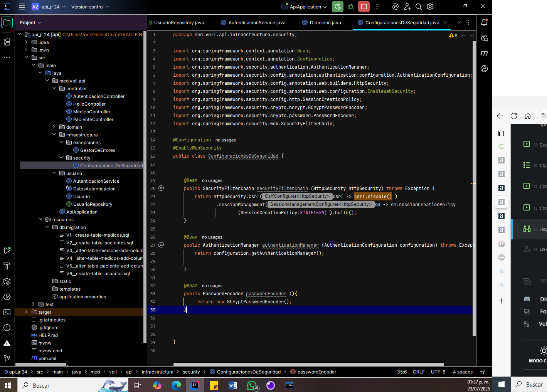This screenshot has width=547, height=392.
Task: Switch to Direccion.java tab
Action: (x=321, y=23)
